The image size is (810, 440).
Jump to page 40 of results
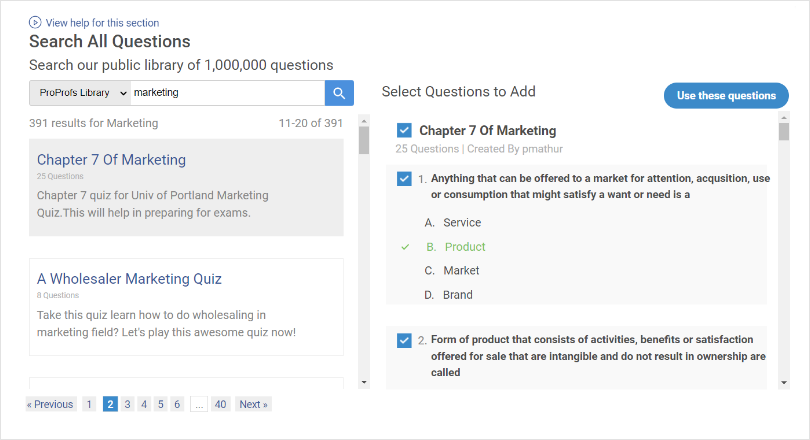click(x=220, y=404)
